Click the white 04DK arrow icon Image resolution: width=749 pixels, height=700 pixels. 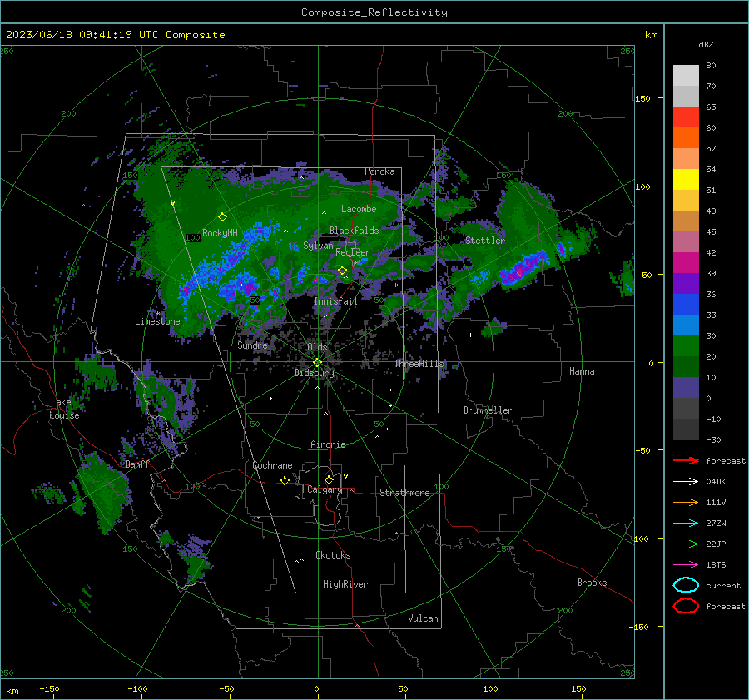pyautogui.click(x=686, y=482)
